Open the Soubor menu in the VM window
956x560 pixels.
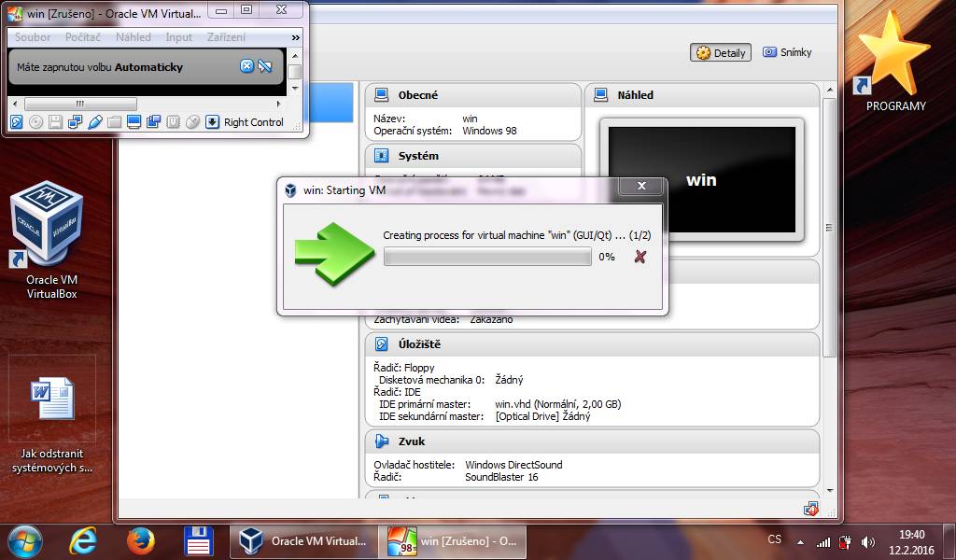tap(33, 37)
